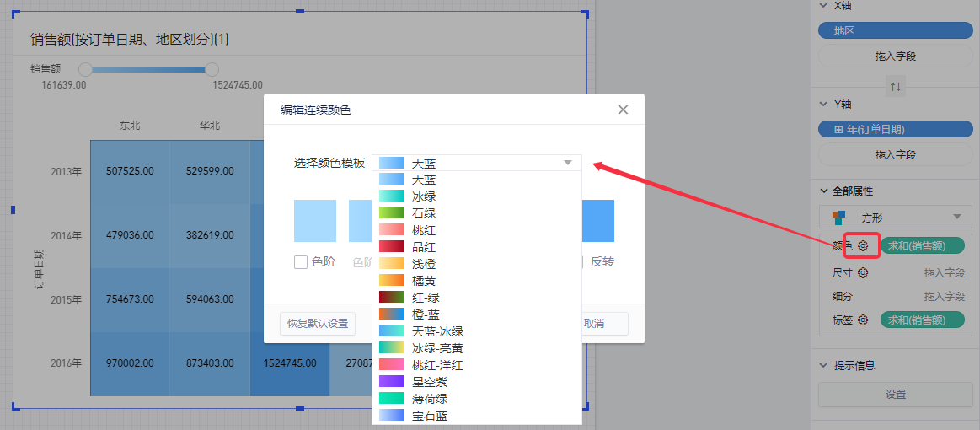Click the 设置 button under 提示信息
The width and height of the screenshot is (980, 430).
coord(896,395)
